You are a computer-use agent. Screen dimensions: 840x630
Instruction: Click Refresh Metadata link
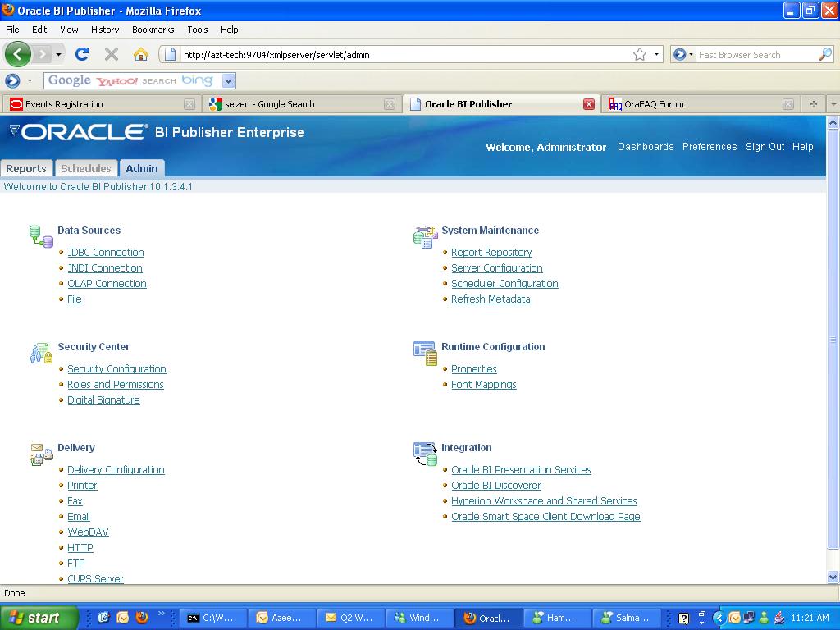[x=491, y=299]
